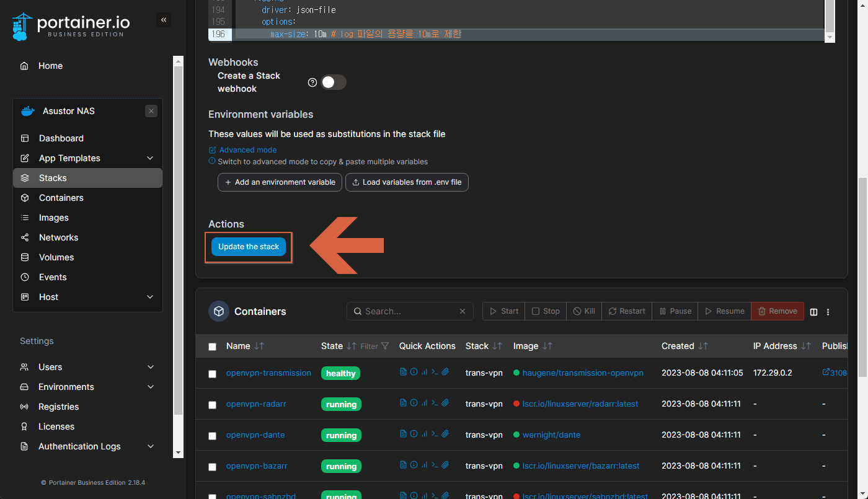The width and height of the screenshot is (868, 499).
Task: View logs for openvpn-radarr
Action: click(x=403, y=403)
